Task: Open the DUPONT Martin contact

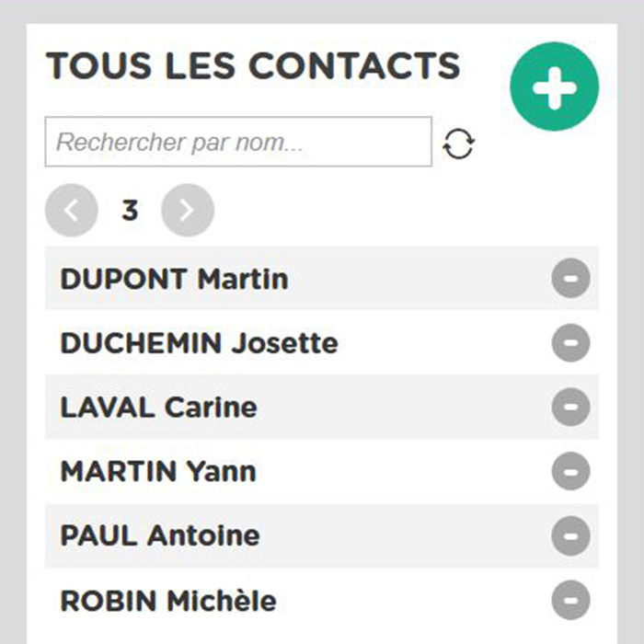Action: pos(174,280)
